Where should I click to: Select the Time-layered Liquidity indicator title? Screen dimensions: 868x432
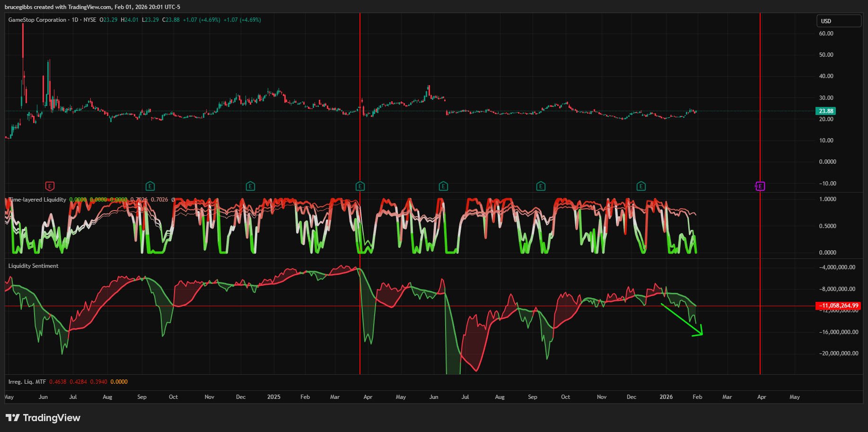[x=38, y=200]
